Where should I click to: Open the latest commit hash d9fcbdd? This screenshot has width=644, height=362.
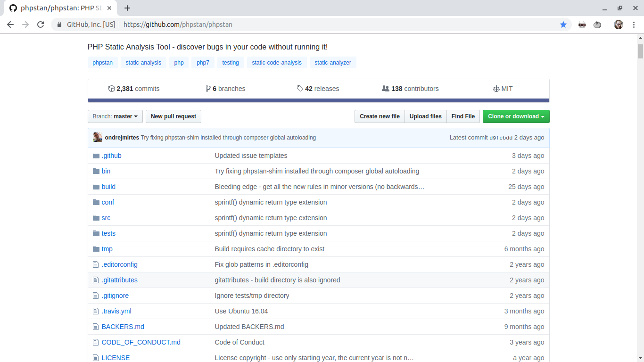[501, 138]
